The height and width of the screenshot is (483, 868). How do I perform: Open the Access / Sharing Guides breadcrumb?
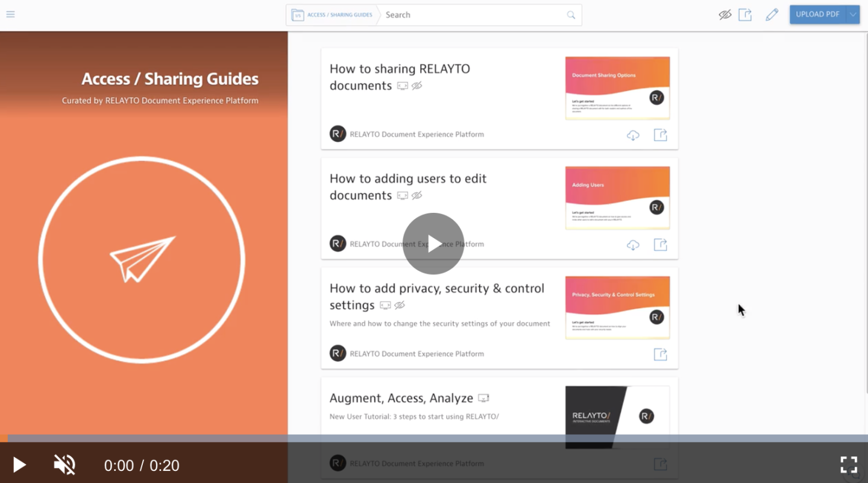pos(339,15)
